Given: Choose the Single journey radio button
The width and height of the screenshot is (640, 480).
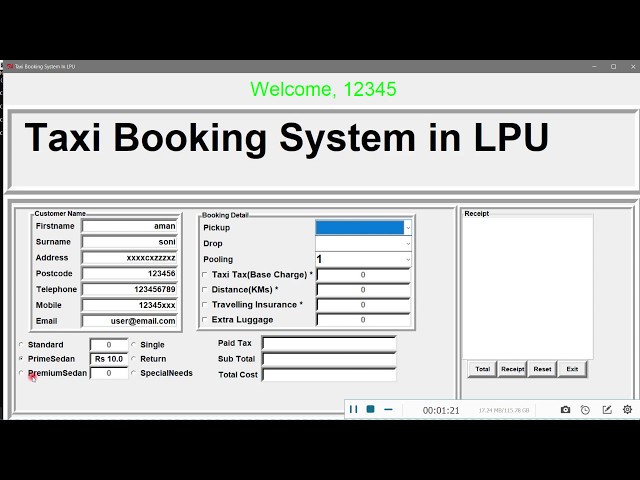Looking at the screenshot, I should pyautogui.click(x=133, y=344).
